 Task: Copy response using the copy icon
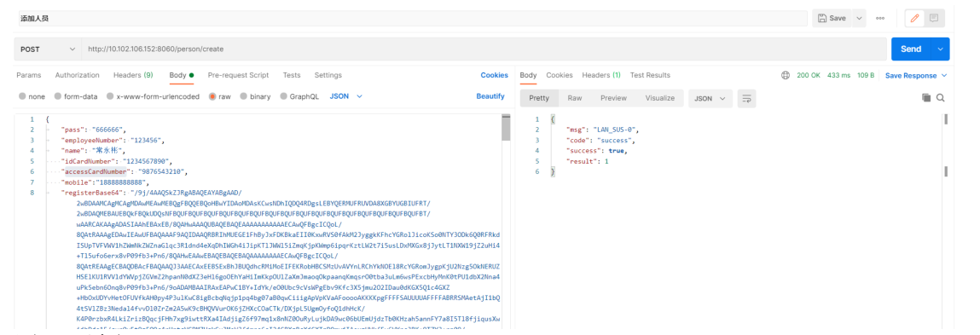(x=926, y=98)
